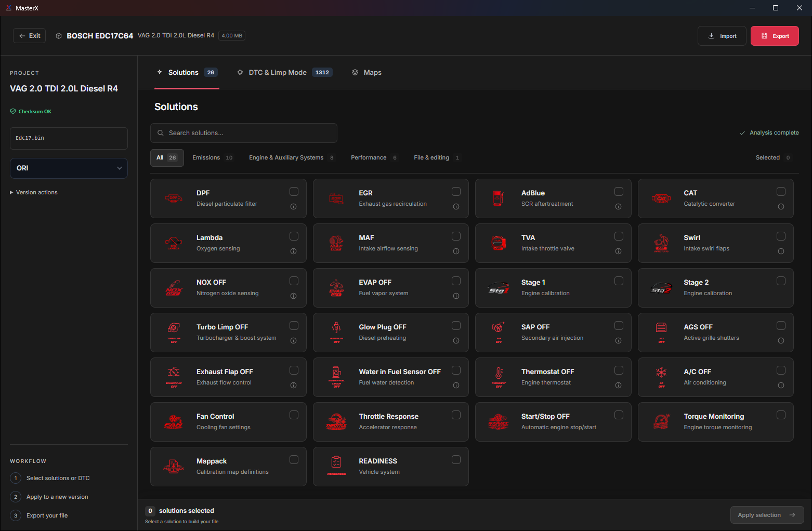
Task: Go to the Maps tab
Action: [366, 73]
